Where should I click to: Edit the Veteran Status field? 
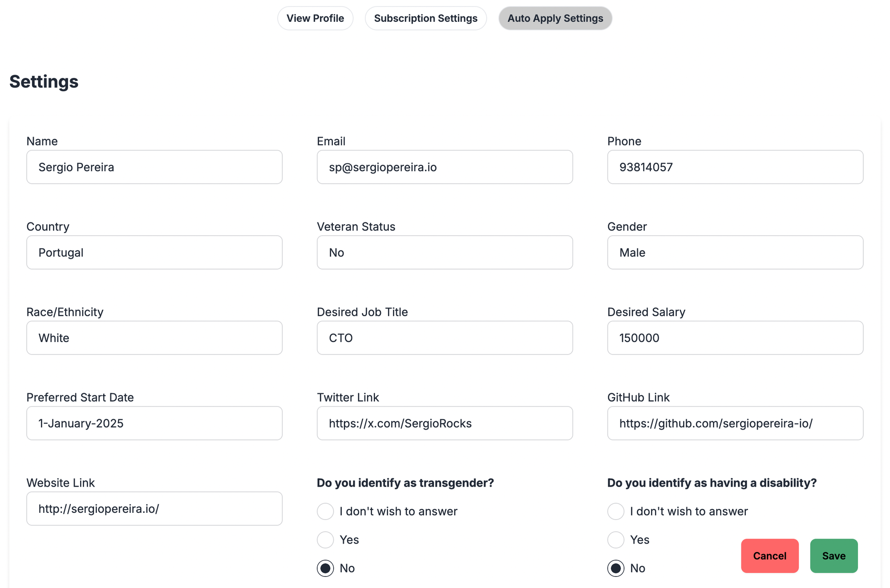(x=445, y=253)
